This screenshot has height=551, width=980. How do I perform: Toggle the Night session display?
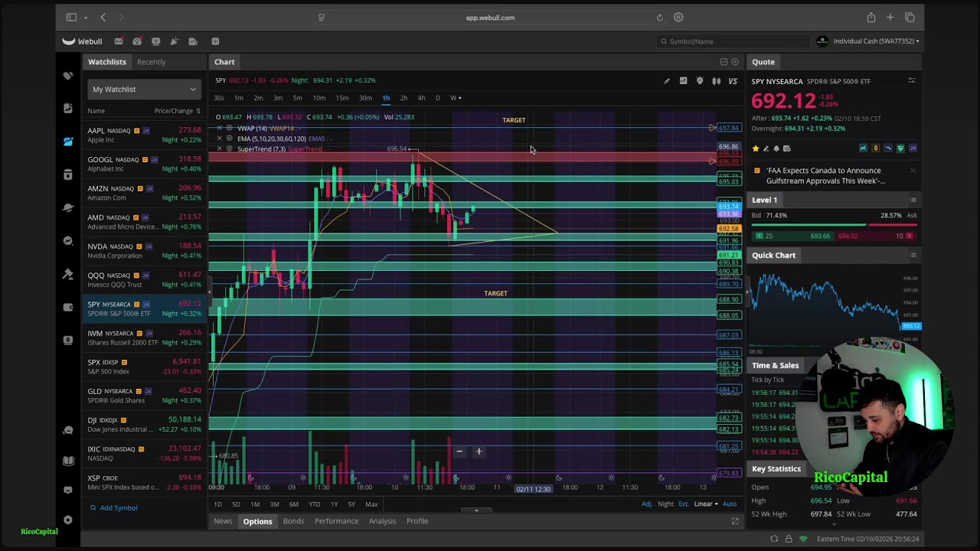click(x=665, y=504)
